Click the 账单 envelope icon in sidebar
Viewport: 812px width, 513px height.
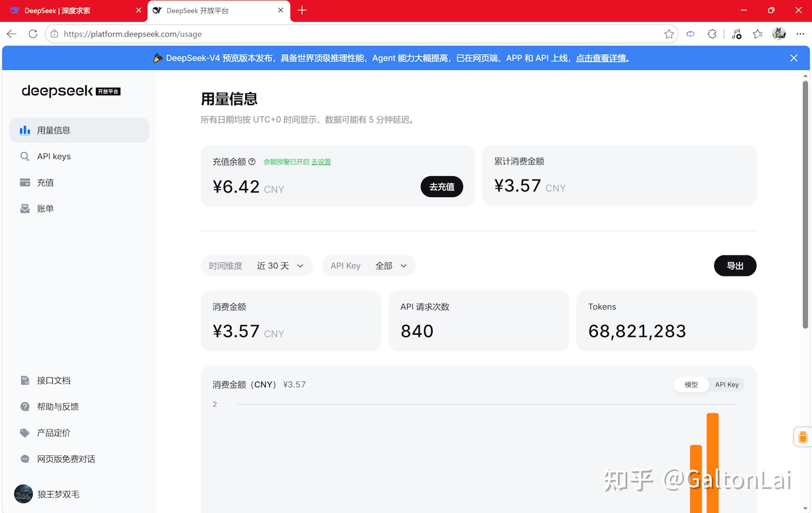click(x=25, y=208)
